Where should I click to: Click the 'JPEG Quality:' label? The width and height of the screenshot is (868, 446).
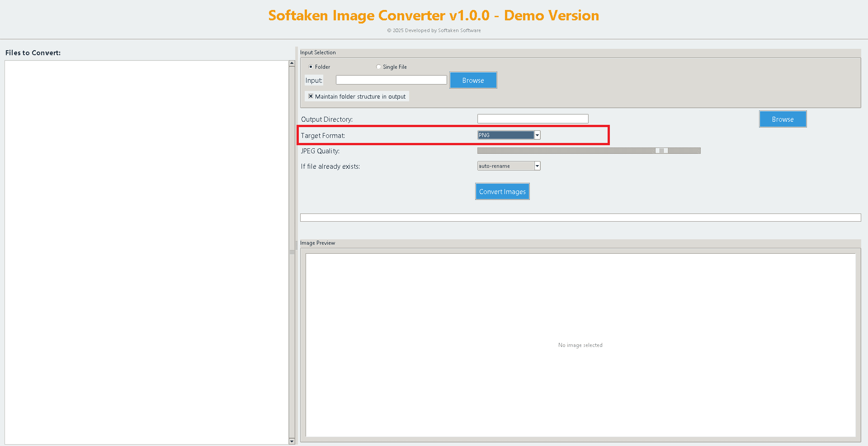pyautogui.click(x=320, y=151)
